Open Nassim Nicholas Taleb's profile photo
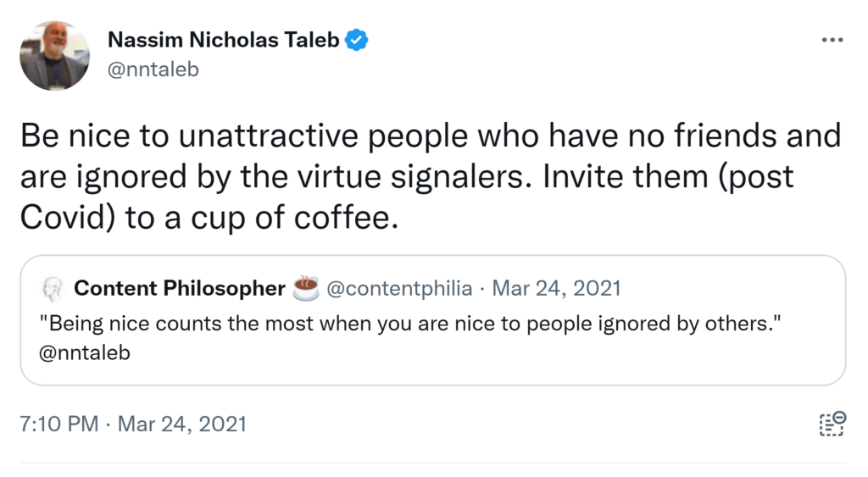This screenshot has height=477, width=868. pyautogui.click(x=54, y=56)
